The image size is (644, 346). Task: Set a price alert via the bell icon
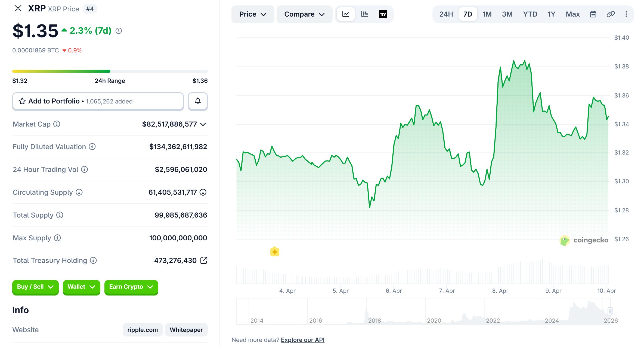click(x=197, y=101)
